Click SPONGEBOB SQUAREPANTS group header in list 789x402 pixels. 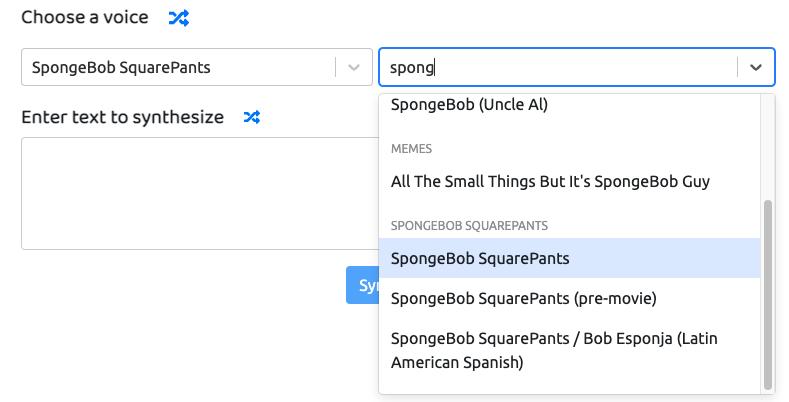(469, 226)
